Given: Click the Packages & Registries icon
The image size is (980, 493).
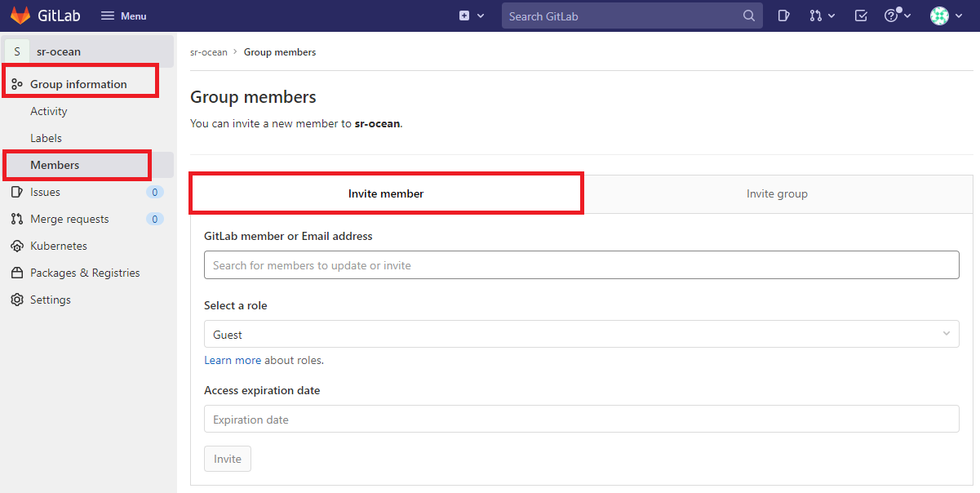Looking at the screenshot, I should pos(16,273).
